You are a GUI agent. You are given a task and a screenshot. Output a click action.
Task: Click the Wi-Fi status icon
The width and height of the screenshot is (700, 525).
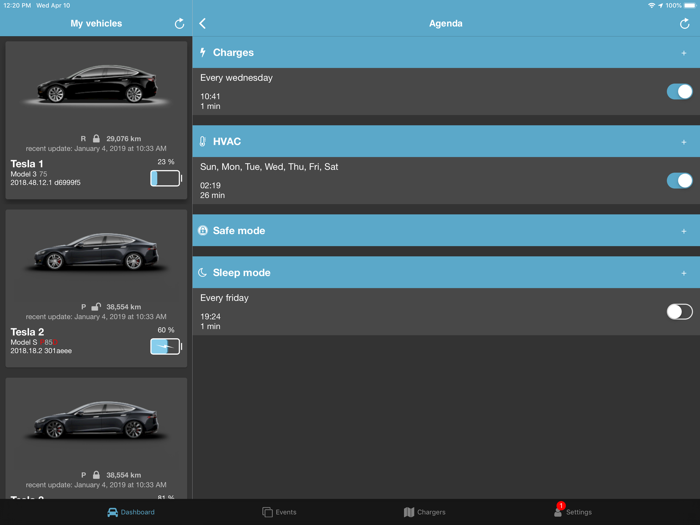click(x=651, y=5)
